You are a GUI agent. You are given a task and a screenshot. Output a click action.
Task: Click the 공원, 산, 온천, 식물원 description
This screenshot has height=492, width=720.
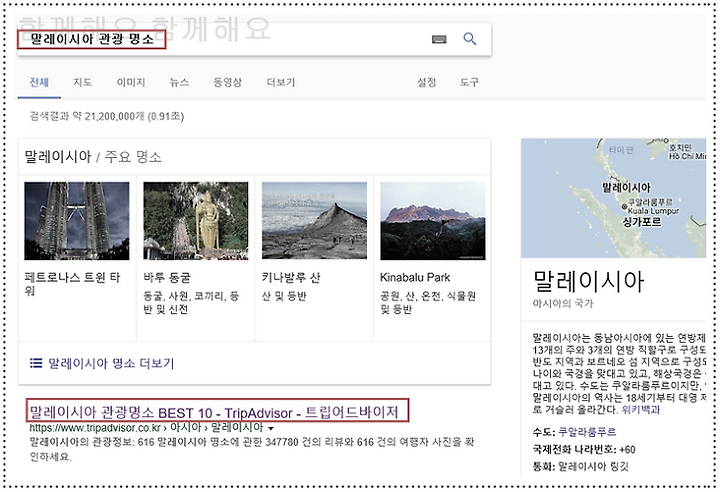[428, 302]
